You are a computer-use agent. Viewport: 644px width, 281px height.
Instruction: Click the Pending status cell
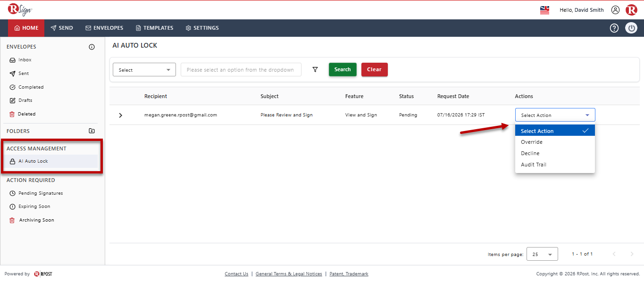[408, 115]
